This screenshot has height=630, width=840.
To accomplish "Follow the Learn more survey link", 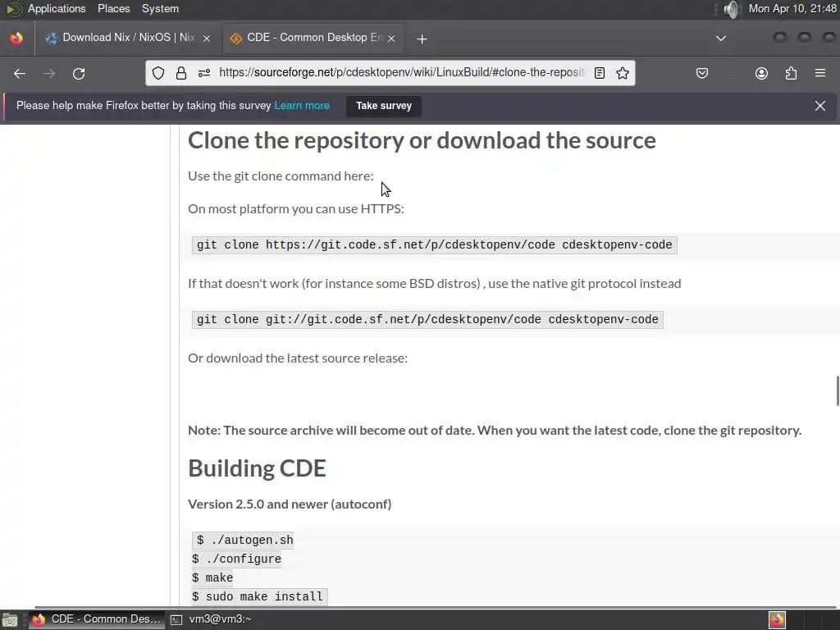I will coord(302,106).
